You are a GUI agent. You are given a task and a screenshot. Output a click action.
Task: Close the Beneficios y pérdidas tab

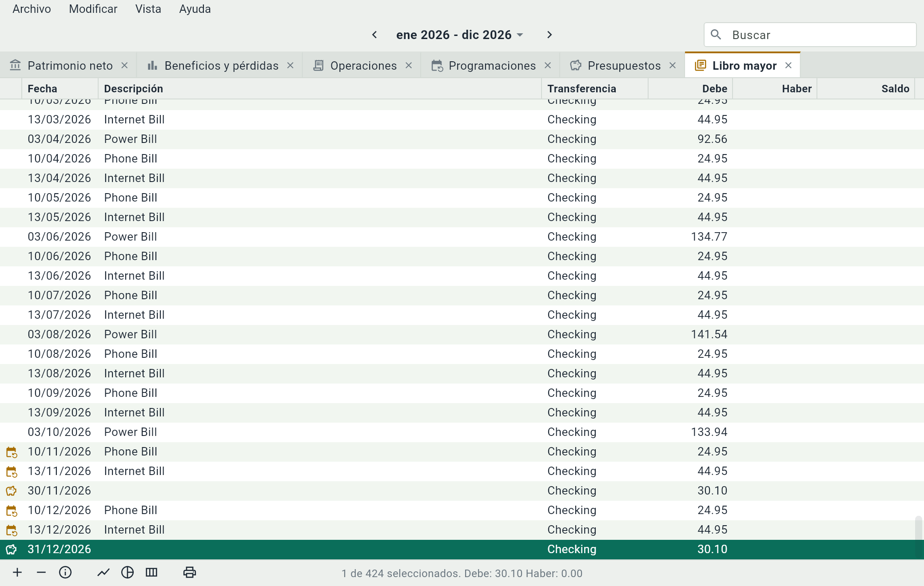click(291, 65)
